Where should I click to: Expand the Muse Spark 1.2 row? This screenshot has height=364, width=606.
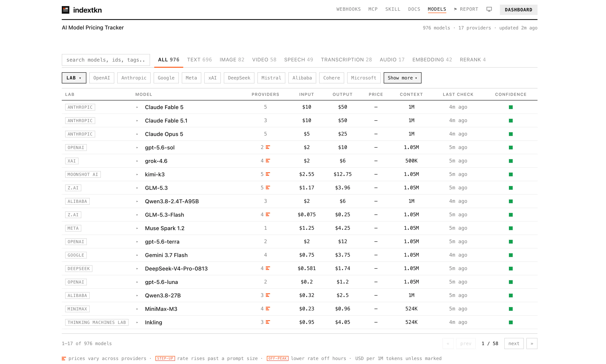(x=137, y=228)
